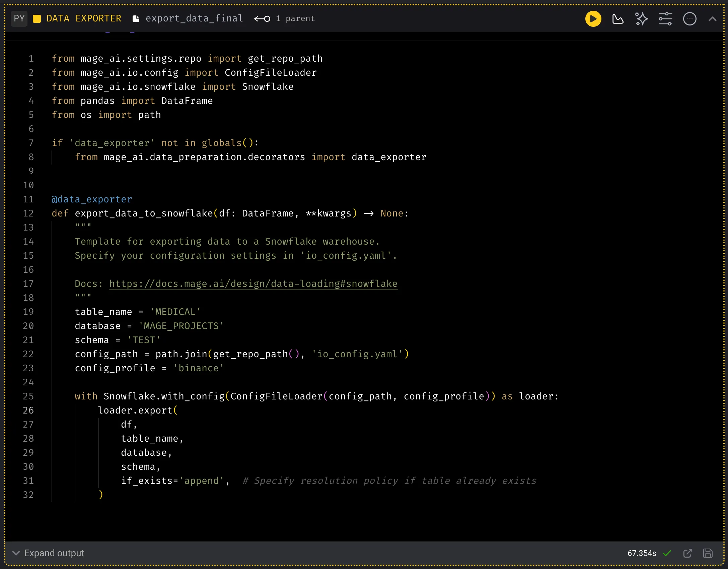Click the Expand output label

(54, 553)
